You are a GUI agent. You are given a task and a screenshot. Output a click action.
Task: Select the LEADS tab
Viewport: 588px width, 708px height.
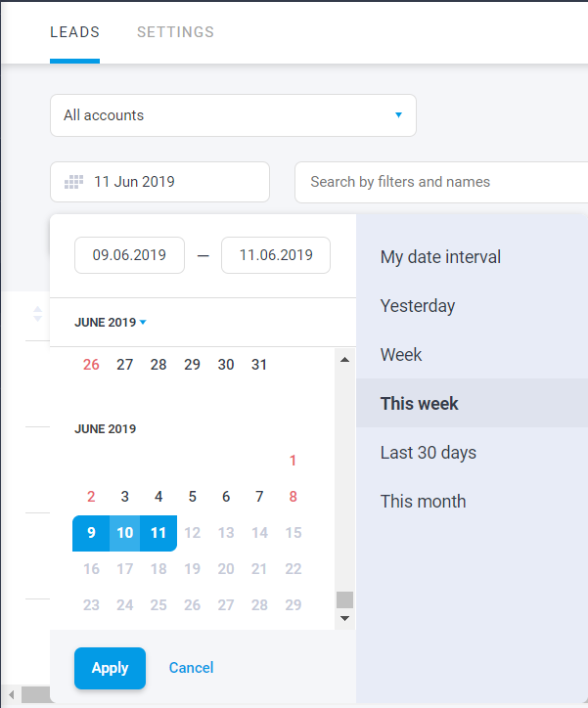tap(75, 32)
